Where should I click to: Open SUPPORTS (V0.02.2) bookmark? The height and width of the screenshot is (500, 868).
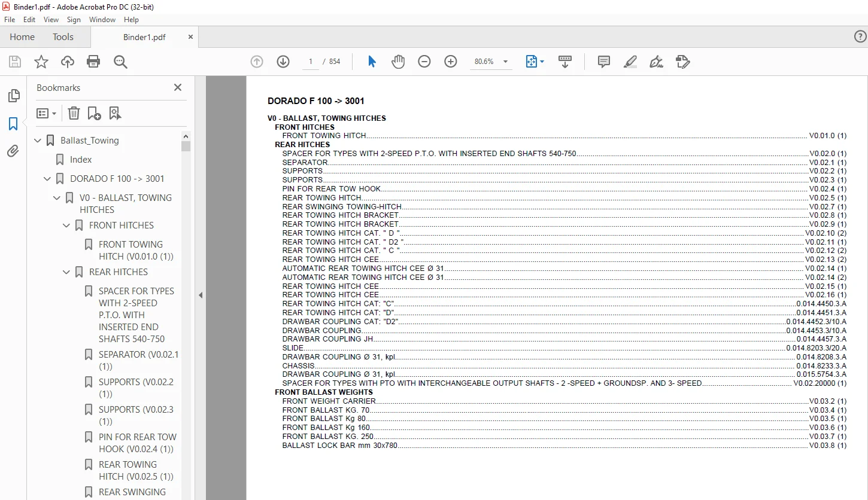pos(136,388)
